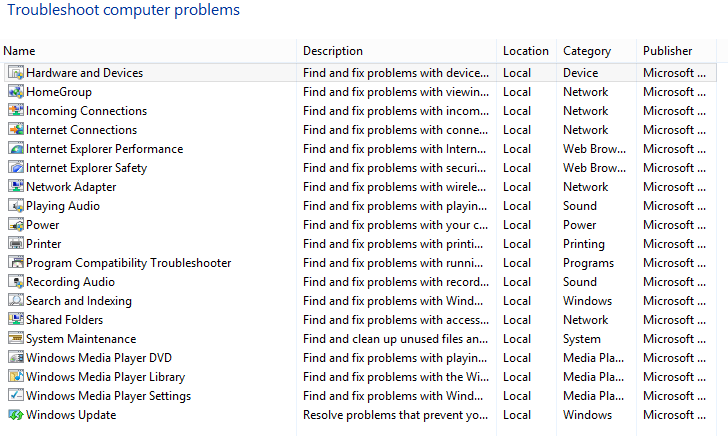Select the System Maintenance entry
The width and height of the screenshot is (728, 436).
pyautogui.click(x=81, y=339)
